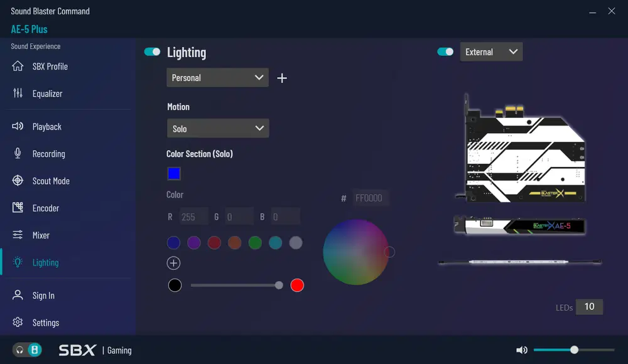Click the master volume slider knob
This screenshot has height=364, width=628.
574,350
